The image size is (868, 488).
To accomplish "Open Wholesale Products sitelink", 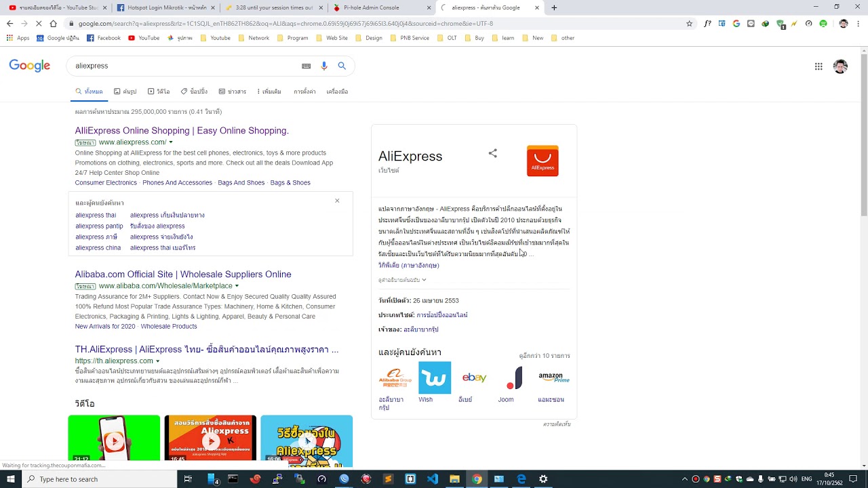I will click(169, 327).
